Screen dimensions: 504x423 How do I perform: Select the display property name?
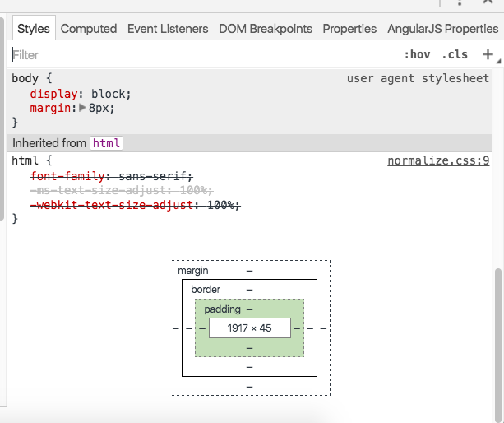coord(53,94)
